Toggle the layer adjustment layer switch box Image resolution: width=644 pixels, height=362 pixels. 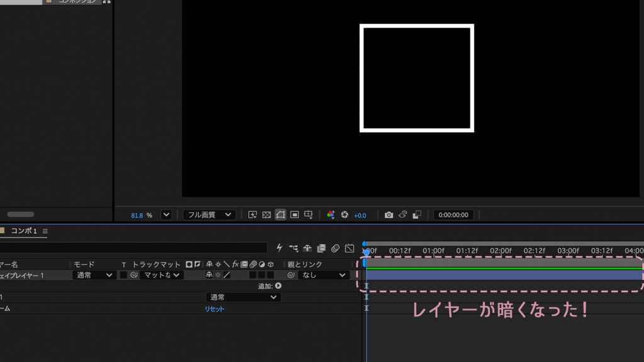tap(262, 275)
